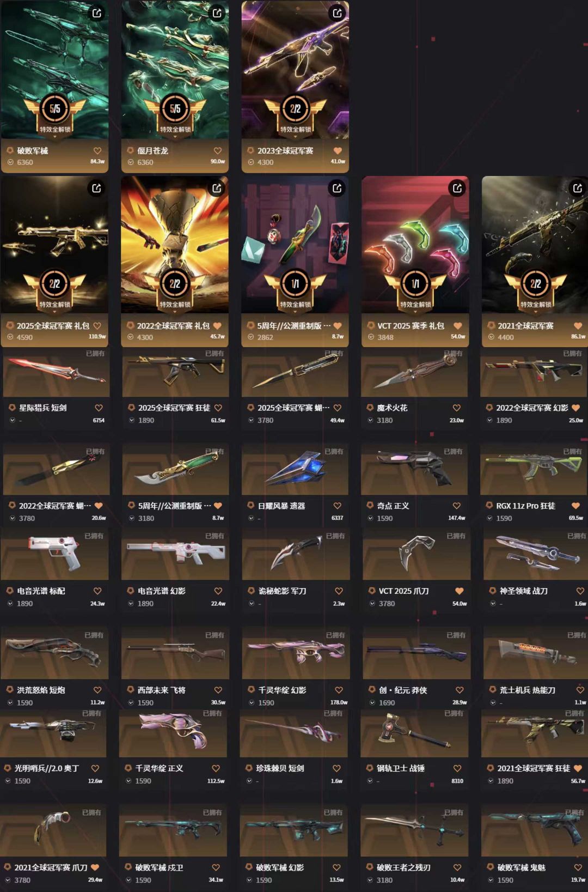Open 钢轨卫士 战锤 skin thumbnail
The width and height of the screenshot is (588, 892).
click(x=414, y=732)
